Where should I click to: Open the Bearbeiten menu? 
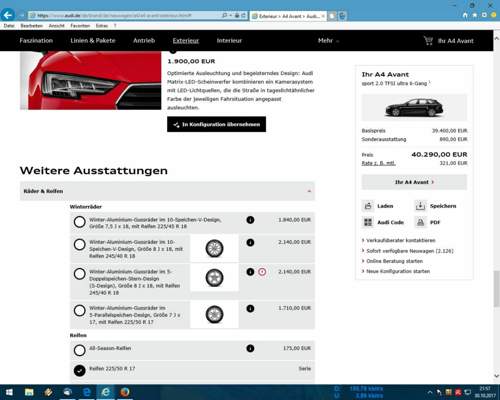(31, 26)
